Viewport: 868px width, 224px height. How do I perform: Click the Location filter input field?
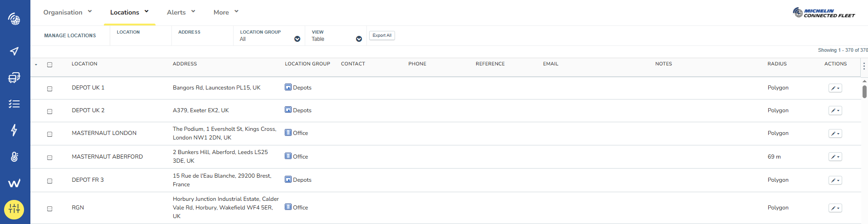coord(141,39)
